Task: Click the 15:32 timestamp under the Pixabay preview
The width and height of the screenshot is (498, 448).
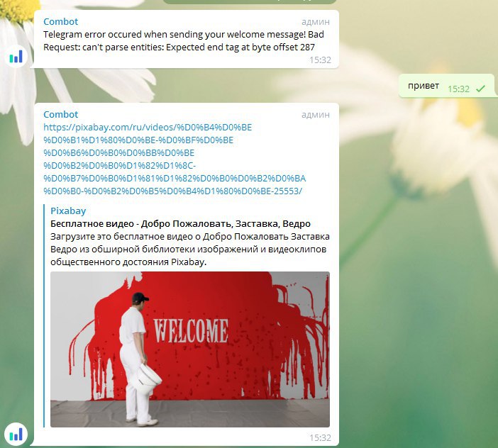Action: click(320, 438)
